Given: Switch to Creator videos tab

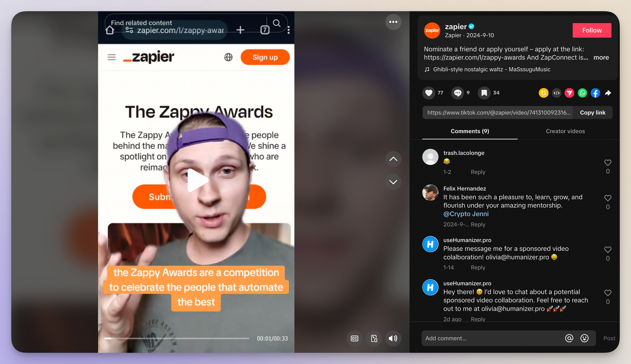Looking at the screenshot, I should pos(565,131).
